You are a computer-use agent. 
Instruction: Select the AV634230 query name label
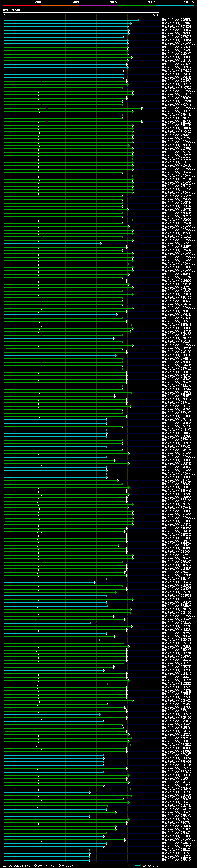[x=11, y=10]
